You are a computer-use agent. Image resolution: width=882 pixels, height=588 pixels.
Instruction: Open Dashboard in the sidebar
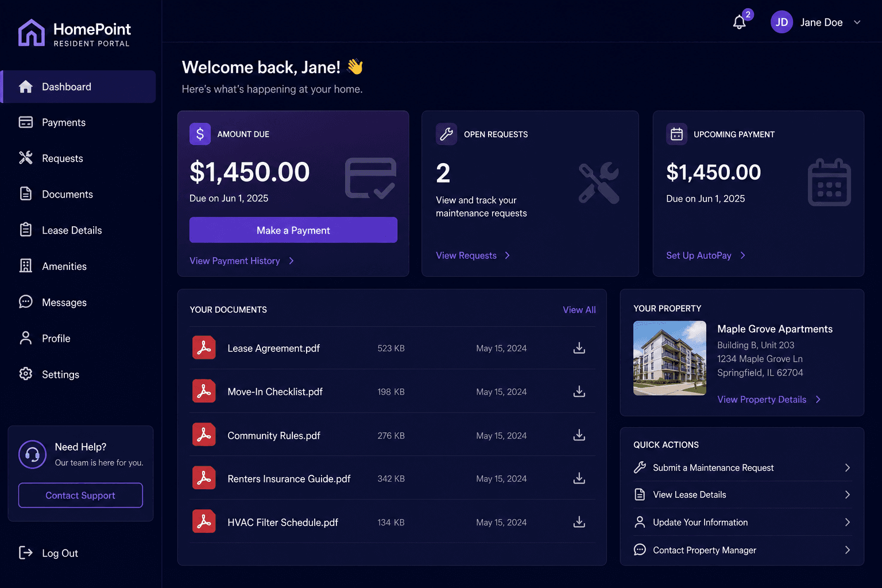[x=79, y=87]
